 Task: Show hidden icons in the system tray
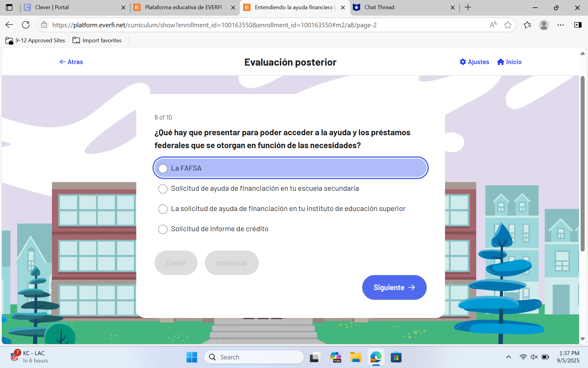(509, 357)
